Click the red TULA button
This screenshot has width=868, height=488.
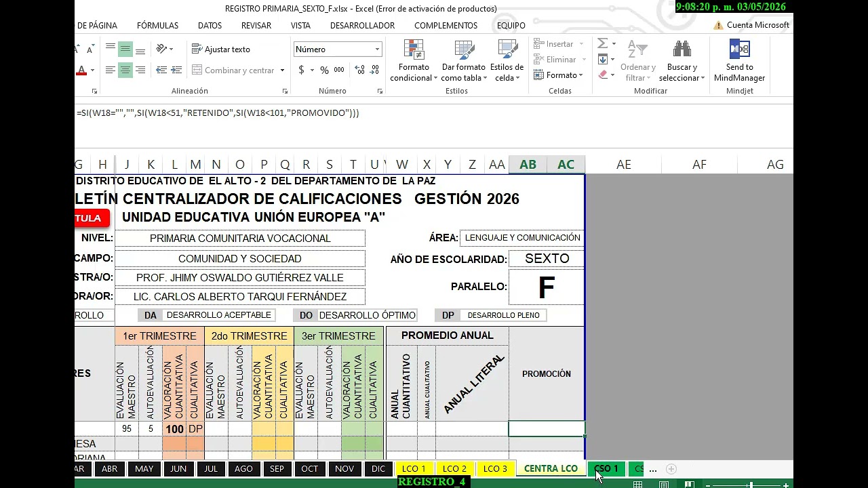click(92, 218)
